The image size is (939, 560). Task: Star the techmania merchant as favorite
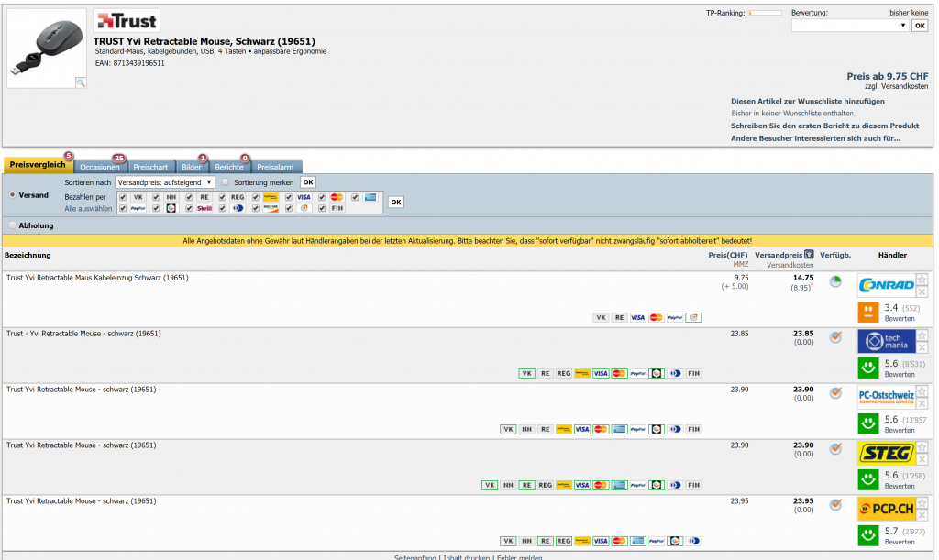coord(922,335)
